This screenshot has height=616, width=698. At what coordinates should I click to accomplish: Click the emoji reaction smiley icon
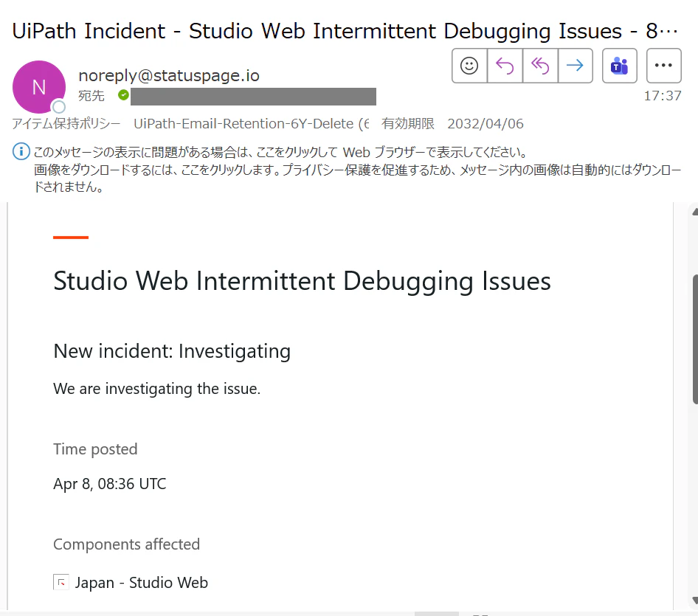pos(469,66)
